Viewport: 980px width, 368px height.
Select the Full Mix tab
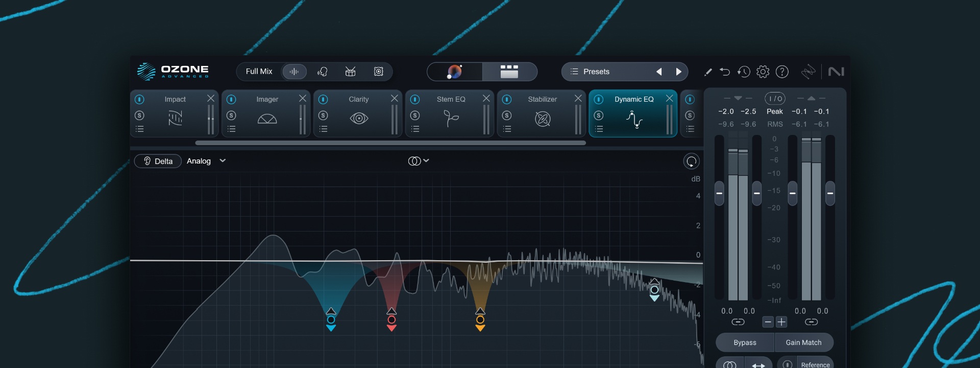pyautogui.click(x=259, y=72)
